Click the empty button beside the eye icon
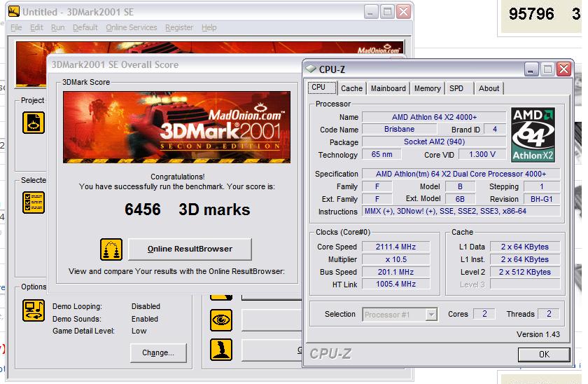 pos(272,320)
